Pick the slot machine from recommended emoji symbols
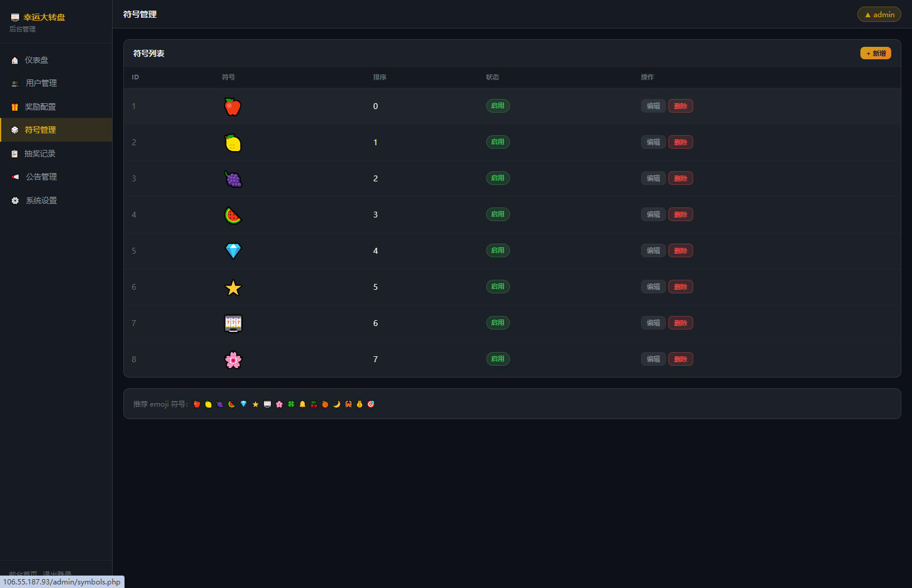This screenshot has width=912, height=588. 267,404
